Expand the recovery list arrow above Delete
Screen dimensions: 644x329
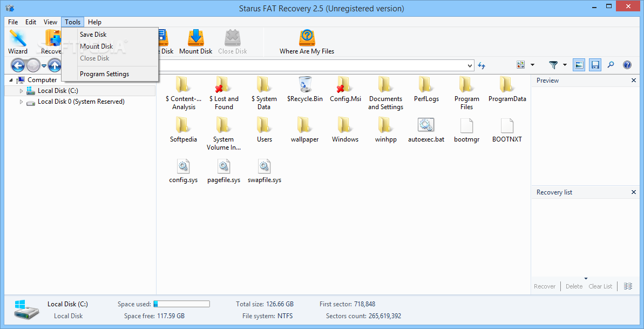tap(586, 279)
